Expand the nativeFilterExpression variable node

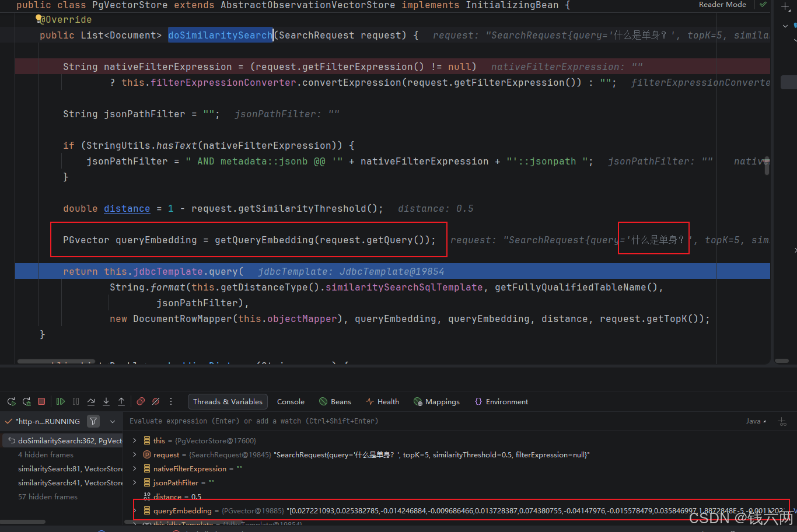135,468
